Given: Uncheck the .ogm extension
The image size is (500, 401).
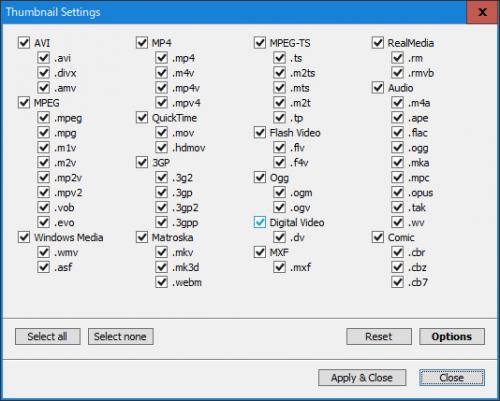Looking at the screenshot, I should [280, 192].
